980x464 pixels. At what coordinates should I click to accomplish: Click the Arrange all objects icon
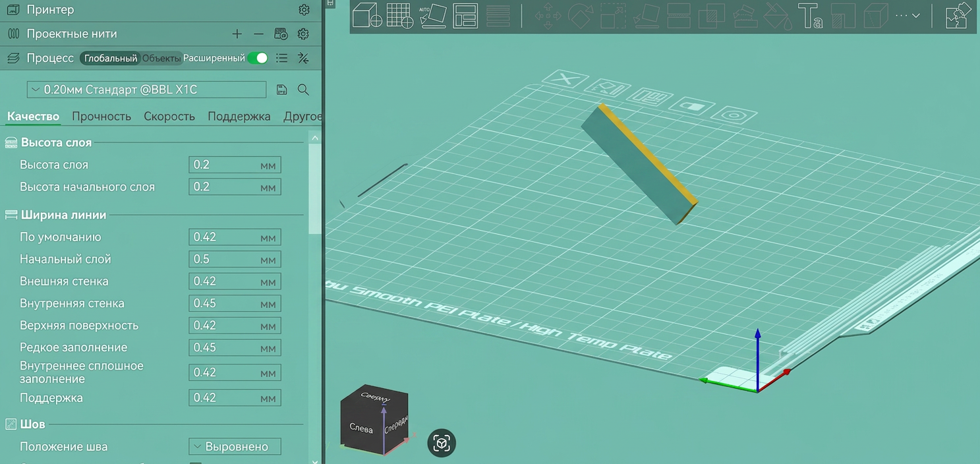point(465,15)
